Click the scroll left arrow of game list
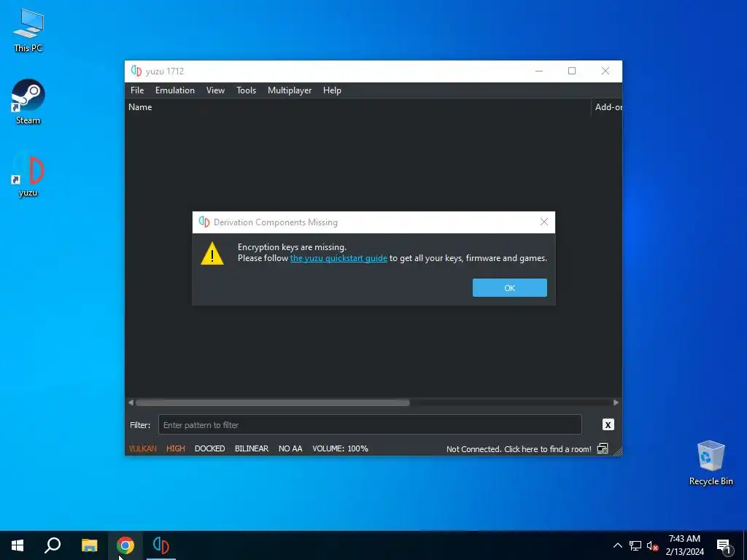747x560 pixels. click(x=131, y=402)
